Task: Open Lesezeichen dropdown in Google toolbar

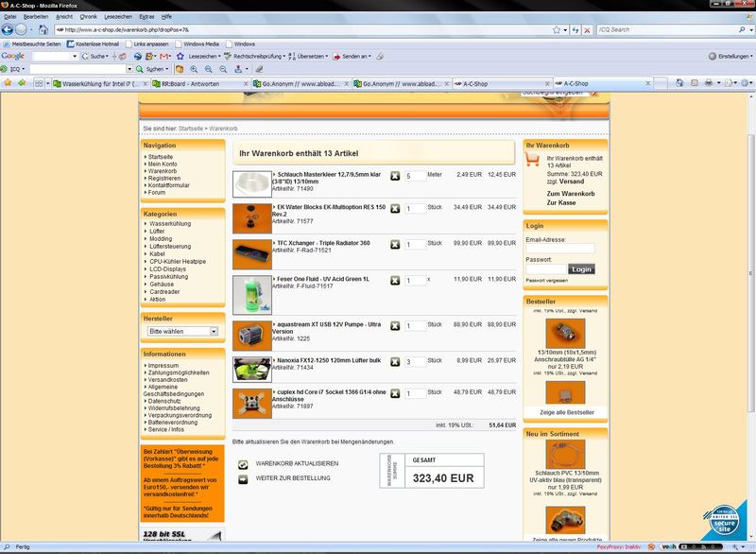Action: point(205,57)
